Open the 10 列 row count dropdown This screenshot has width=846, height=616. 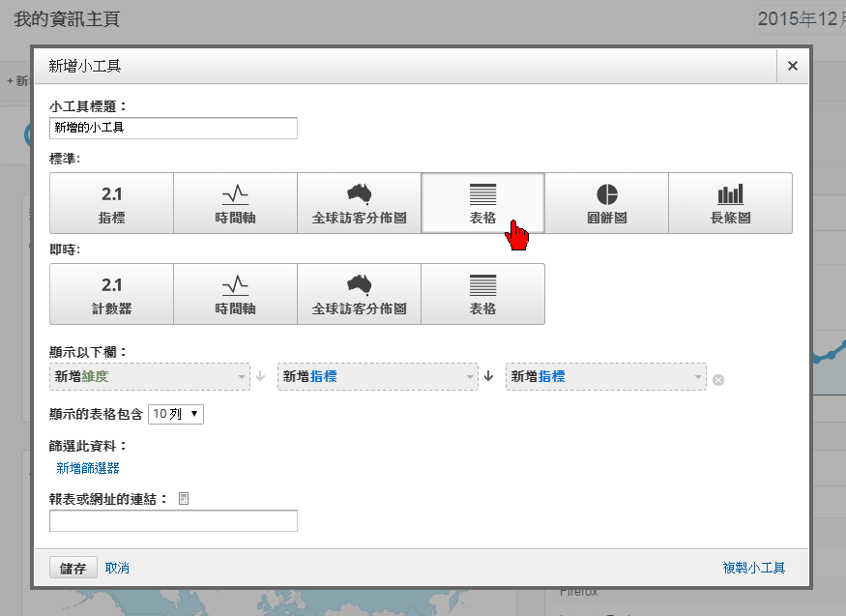coord(174,413)
